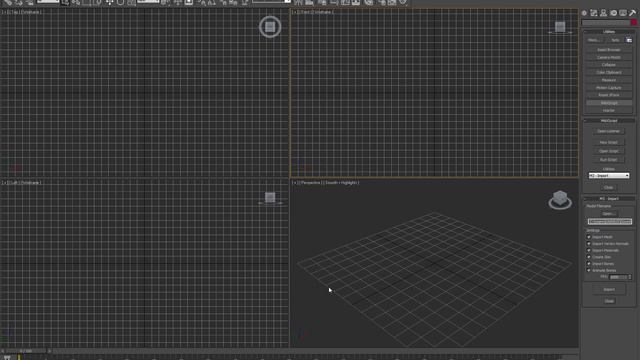
Task: Collapse the M2 - Import rollout header
Action: (609, 199)
